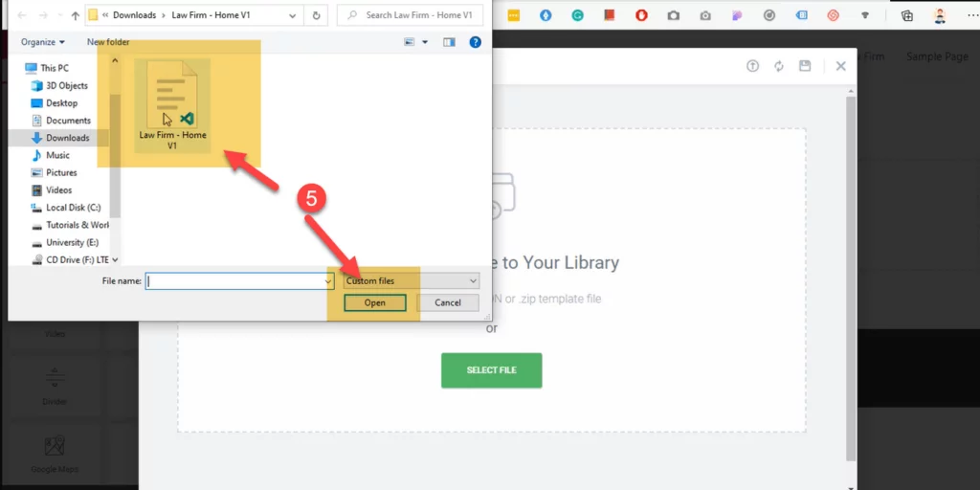Click the library sync icon
The image size is (980, 490).
779,66
